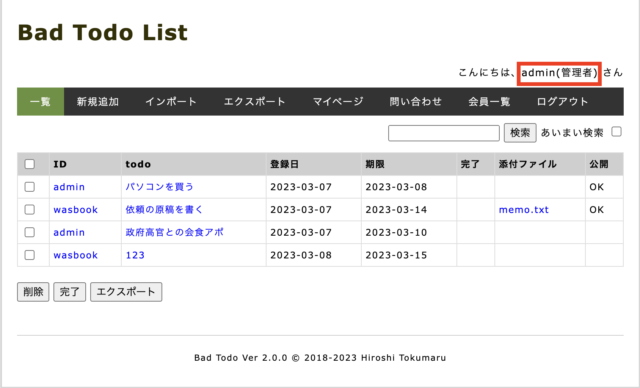Open the インポート menu item

coord(171,102)
